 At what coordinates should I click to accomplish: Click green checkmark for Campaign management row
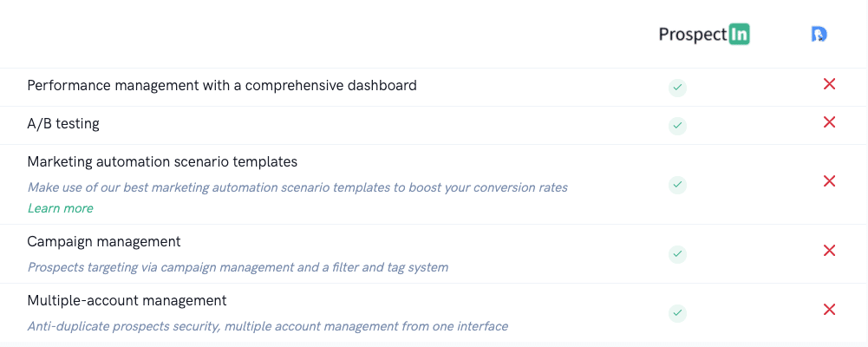pos(677,254)
